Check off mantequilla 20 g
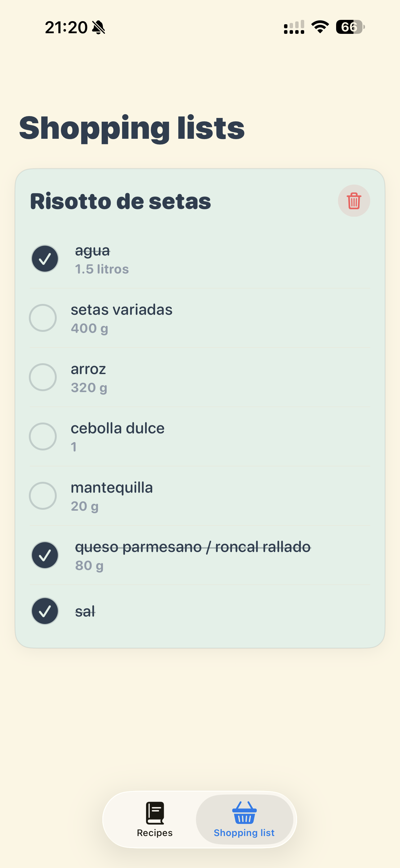The width and height of the screenshot is (400, 868). pos(43,496)
